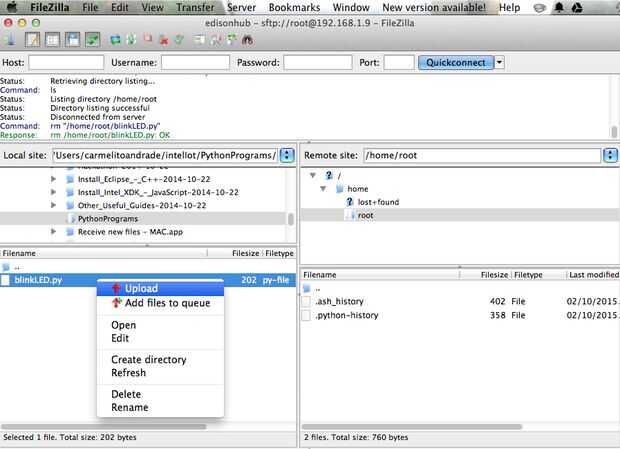
Task: Toggle message log display in toolbar
Action: pyautogui.click(x=32, y=40)
